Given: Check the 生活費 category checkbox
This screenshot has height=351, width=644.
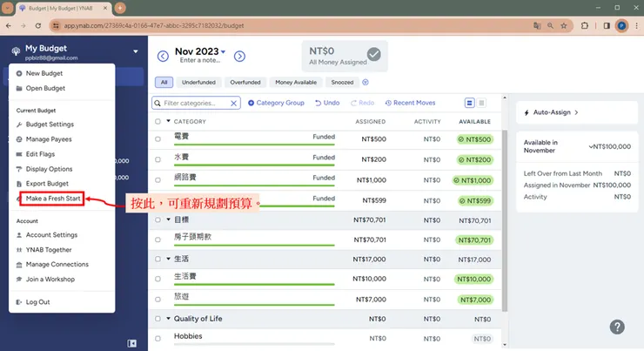Looking at the screenshot, I should (158, 279).
